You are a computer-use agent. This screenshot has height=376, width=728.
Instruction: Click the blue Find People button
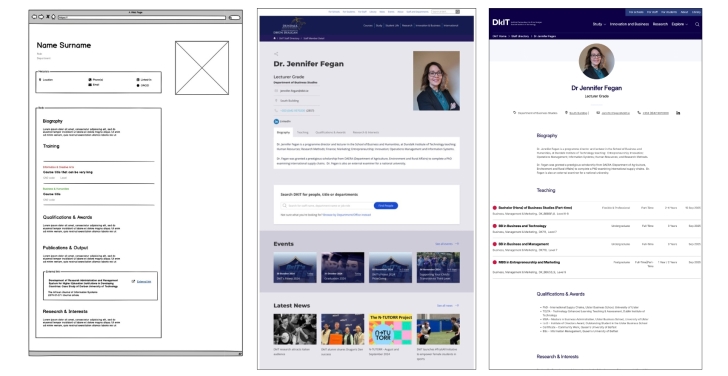(x=386, y=206)
